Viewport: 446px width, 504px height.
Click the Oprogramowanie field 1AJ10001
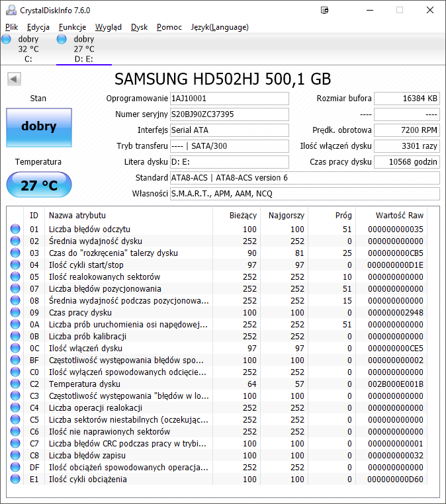[229, 99]
